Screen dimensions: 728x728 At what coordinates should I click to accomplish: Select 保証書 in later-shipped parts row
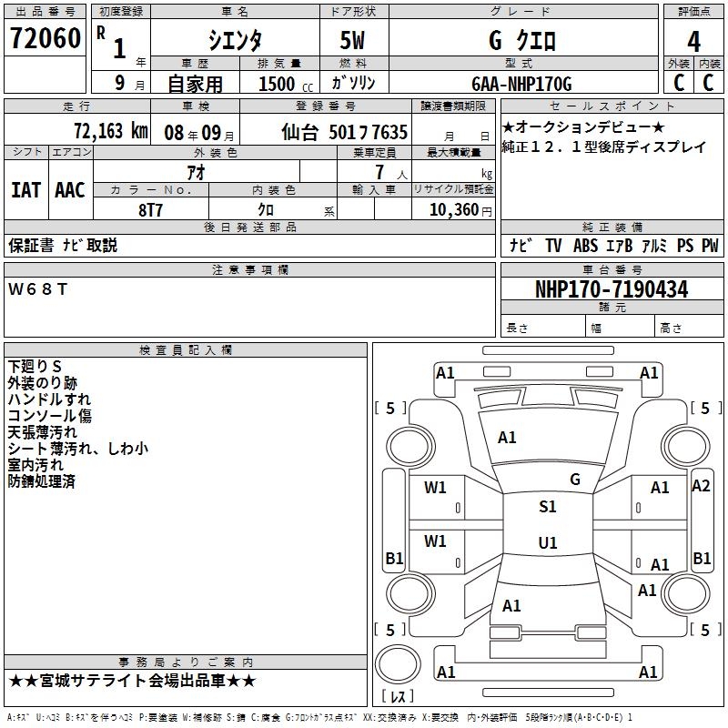[31, 245]
